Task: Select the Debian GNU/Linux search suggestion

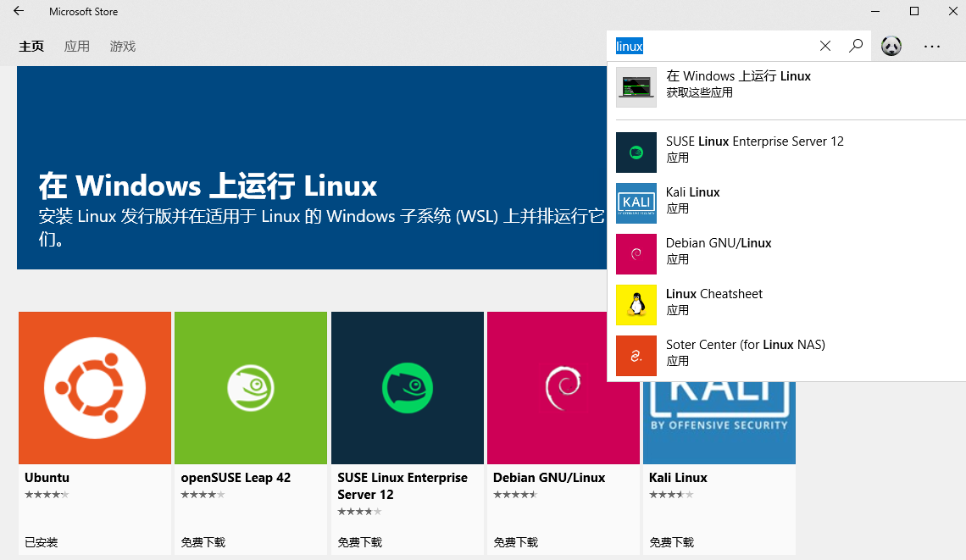Action: (786, 254)
